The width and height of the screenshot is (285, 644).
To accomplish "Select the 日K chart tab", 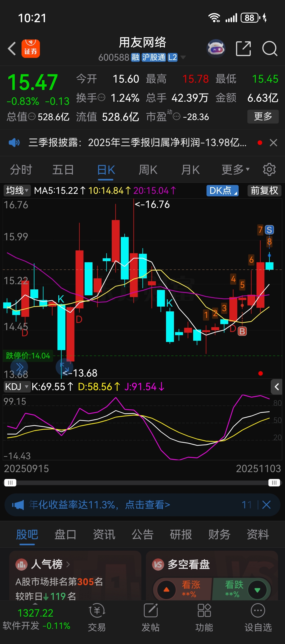I will 106,170.
